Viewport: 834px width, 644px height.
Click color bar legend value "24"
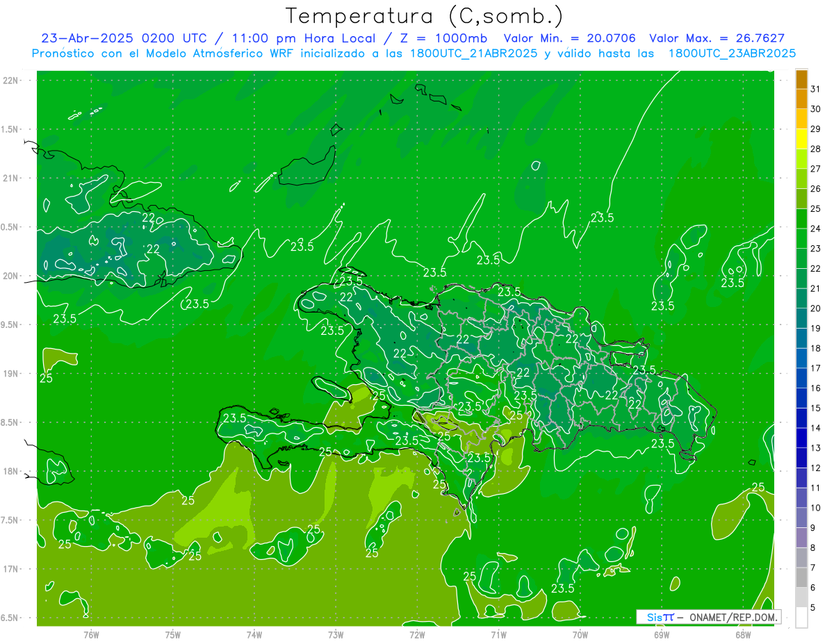click(x=816, y=229)
